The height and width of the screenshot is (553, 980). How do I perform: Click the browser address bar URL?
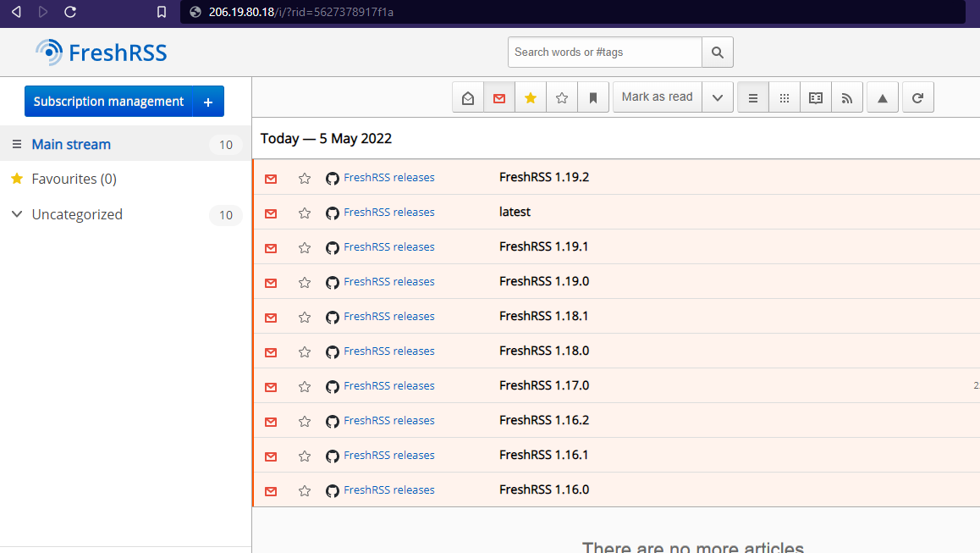(x=300, y=12)
